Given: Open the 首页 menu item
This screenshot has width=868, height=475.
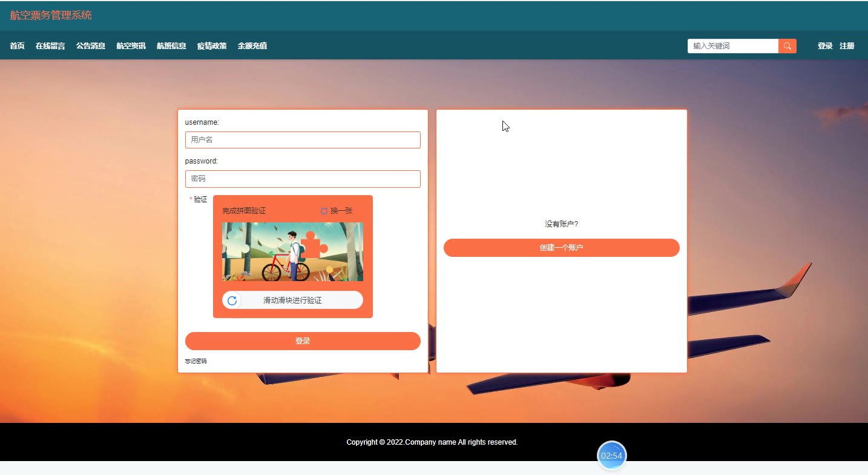Looking at the screenshot, I should coord(18,46).
